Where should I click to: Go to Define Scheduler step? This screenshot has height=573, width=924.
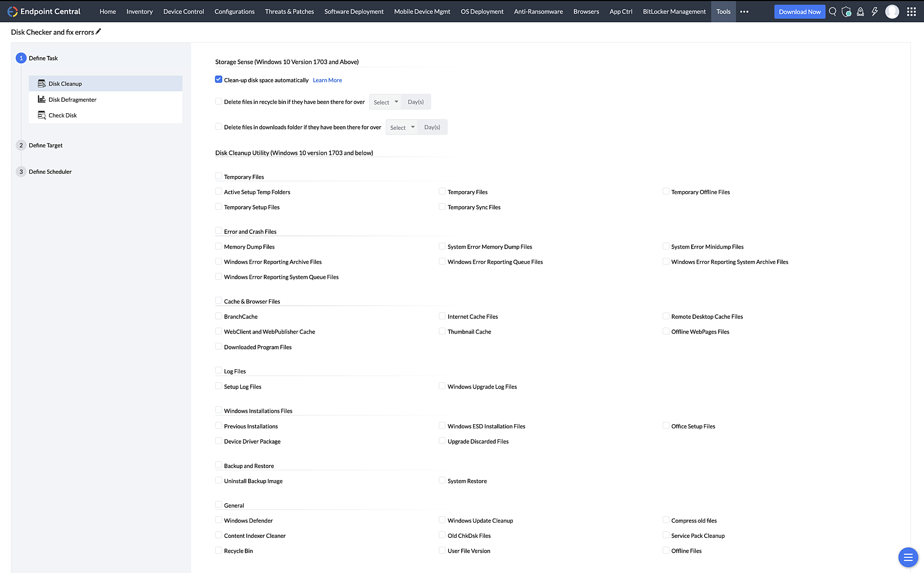point(50,171)
